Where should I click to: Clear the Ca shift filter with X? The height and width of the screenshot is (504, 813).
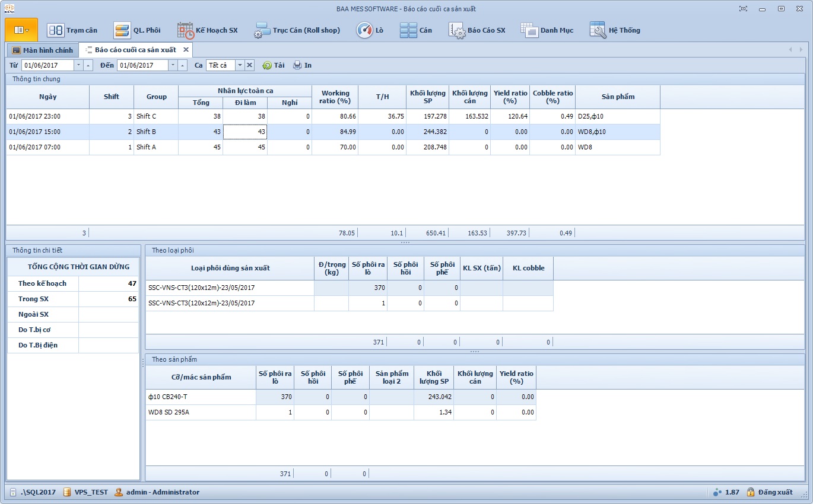250,65
